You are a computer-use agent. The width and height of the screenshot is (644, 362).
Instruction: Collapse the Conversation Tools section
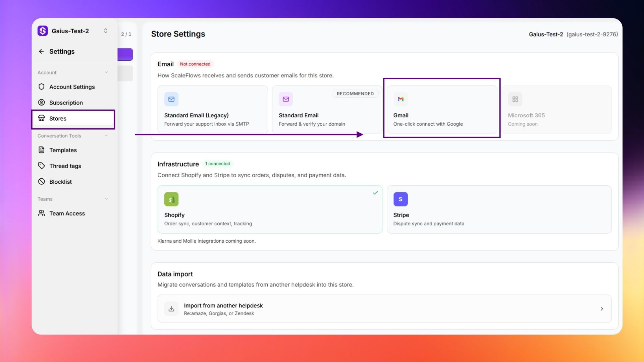(x=106, y=136)
